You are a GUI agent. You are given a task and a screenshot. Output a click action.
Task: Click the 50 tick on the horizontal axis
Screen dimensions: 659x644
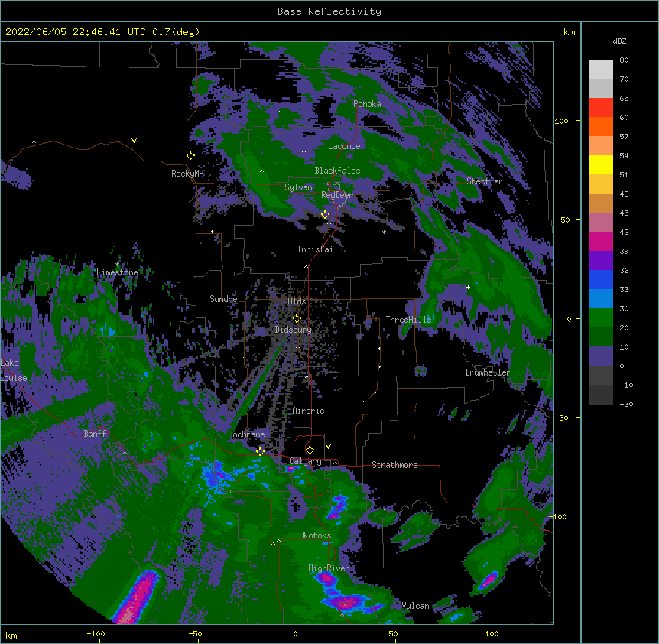(x=393, y=634)
